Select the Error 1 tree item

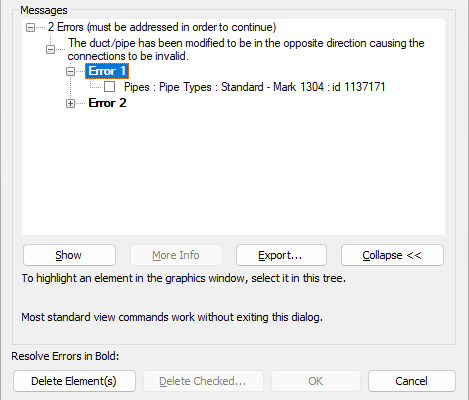click(107, 71)
